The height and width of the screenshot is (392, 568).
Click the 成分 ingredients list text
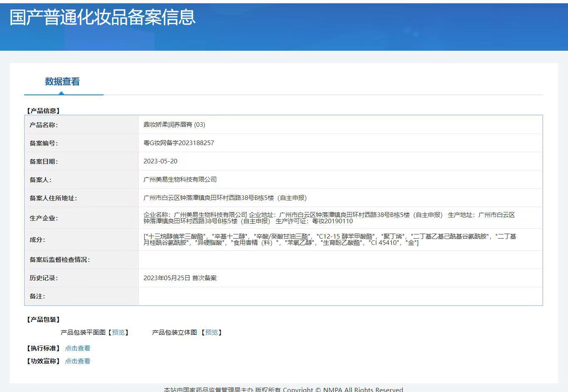pos(330,239)
